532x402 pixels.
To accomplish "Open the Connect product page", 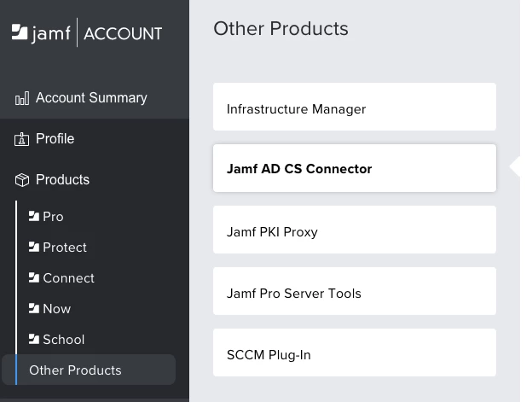I will (68, 278).
